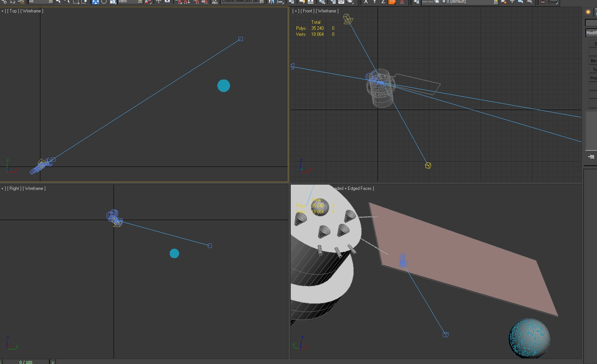Toggle Percent Snap
597x364 pixels.
coord(196,2)
